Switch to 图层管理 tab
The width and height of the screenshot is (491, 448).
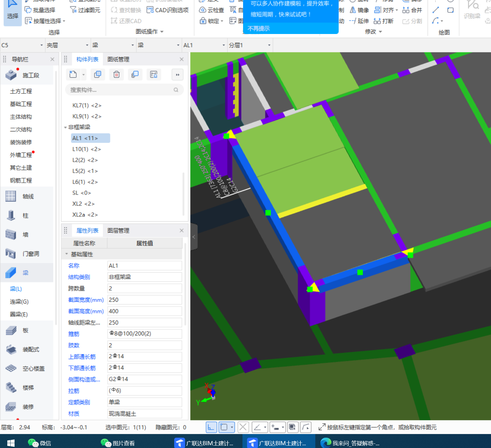(118, 230)
